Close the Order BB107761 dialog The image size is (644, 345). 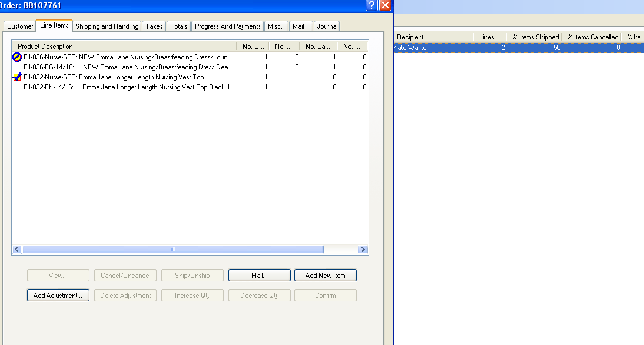click(385, 5)
